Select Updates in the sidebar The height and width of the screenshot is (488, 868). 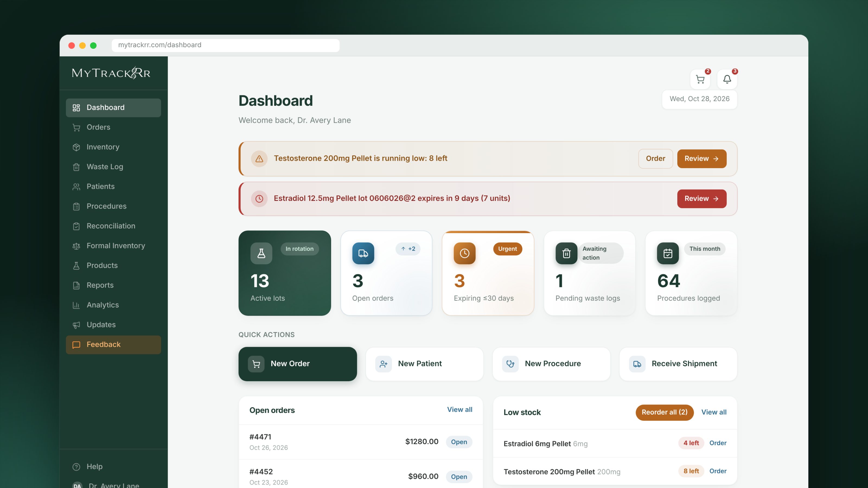[113, 325]
